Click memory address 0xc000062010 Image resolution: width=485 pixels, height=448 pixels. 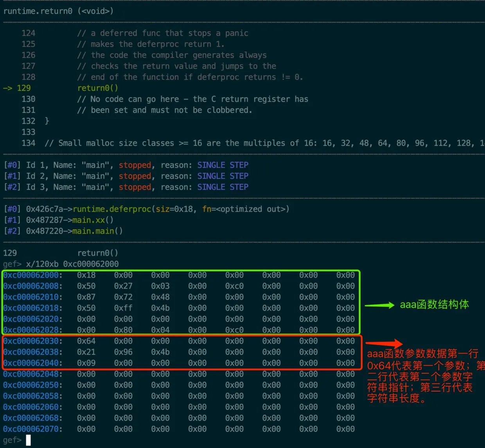coord(31,297)
